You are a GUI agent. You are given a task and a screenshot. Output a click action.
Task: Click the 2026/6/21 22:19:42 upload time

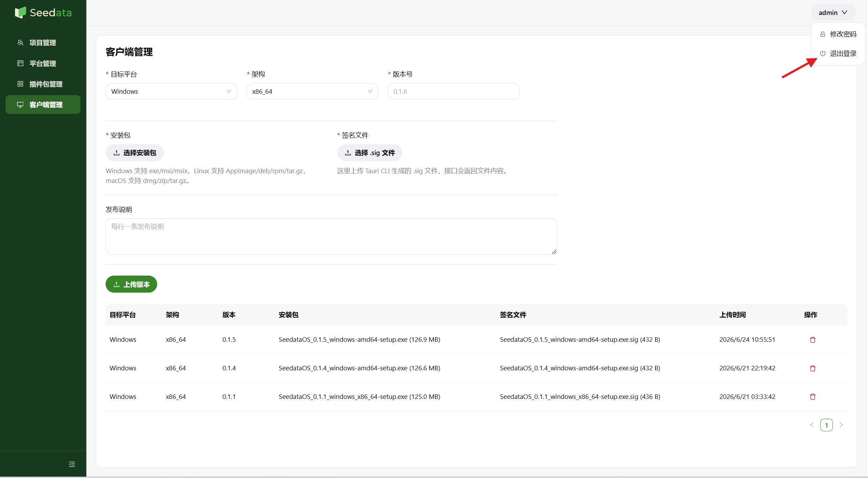(747, 368)
